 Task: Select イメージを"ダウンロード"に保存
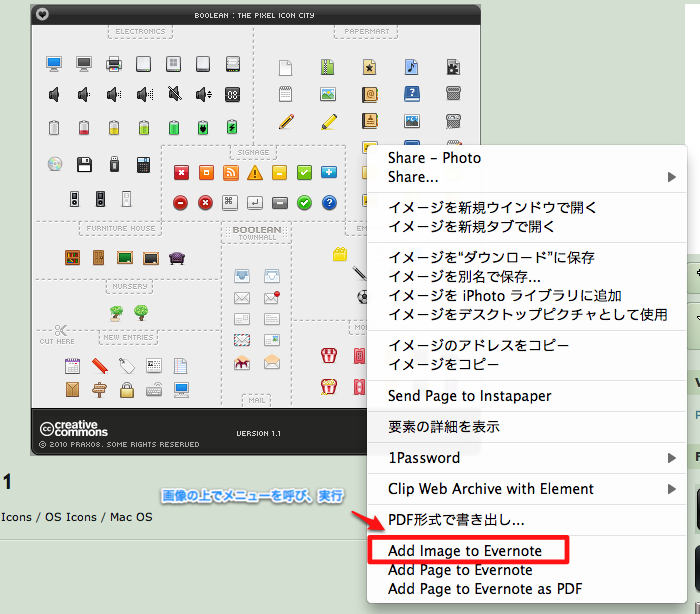click(491, 257)
